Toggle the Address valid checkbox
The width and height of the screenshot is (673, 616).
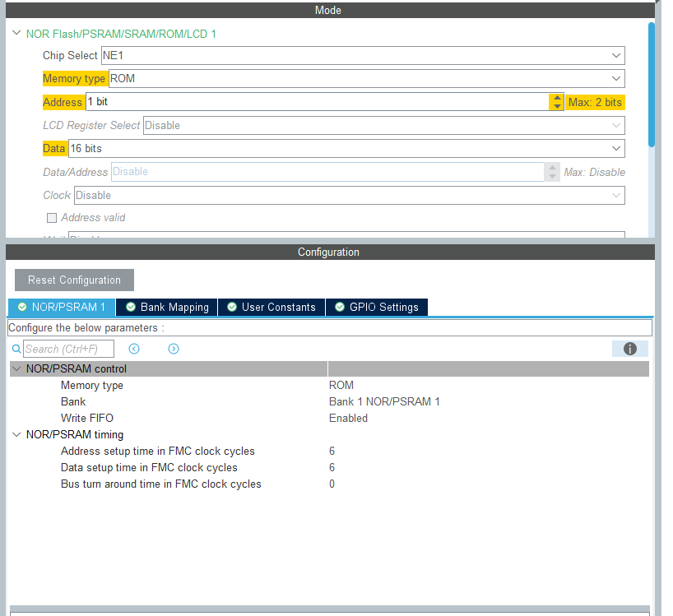point(52,218)
